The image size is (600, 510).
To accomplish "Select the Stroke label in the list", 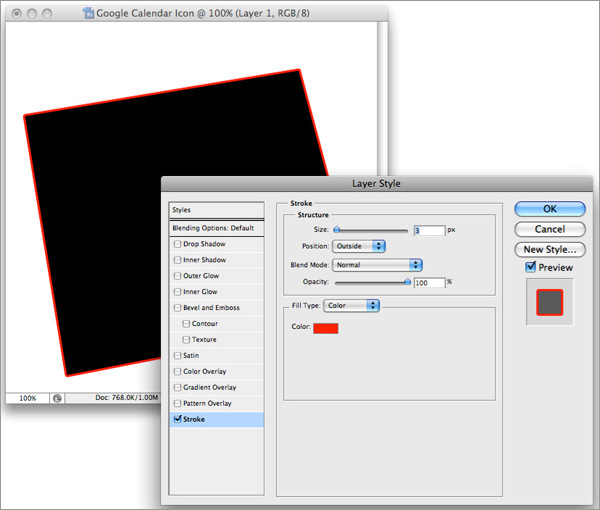I will pyautogui.click(x=194, y=419).
